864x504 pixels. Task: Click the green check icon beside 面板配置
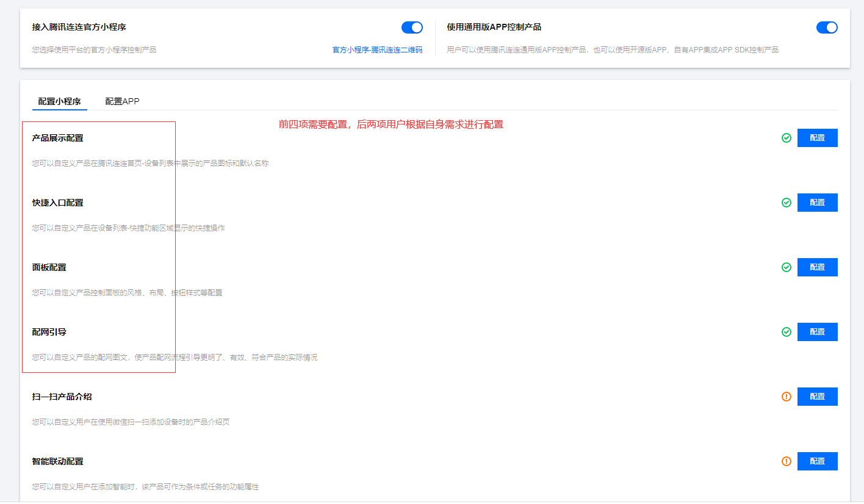pyautogui.click(x=786, y=267)
